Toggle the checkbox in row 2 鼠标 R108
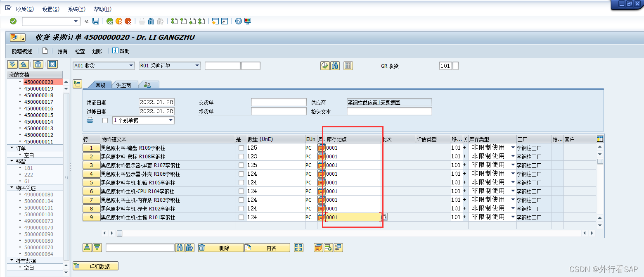Screen dimensions: 644x277 (241, 157)
